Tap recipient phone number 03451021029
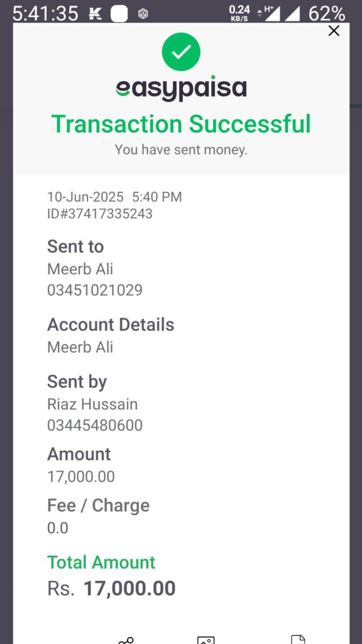Image resolution: width=362 pixels, height=644 pixels. pos(95,290)
